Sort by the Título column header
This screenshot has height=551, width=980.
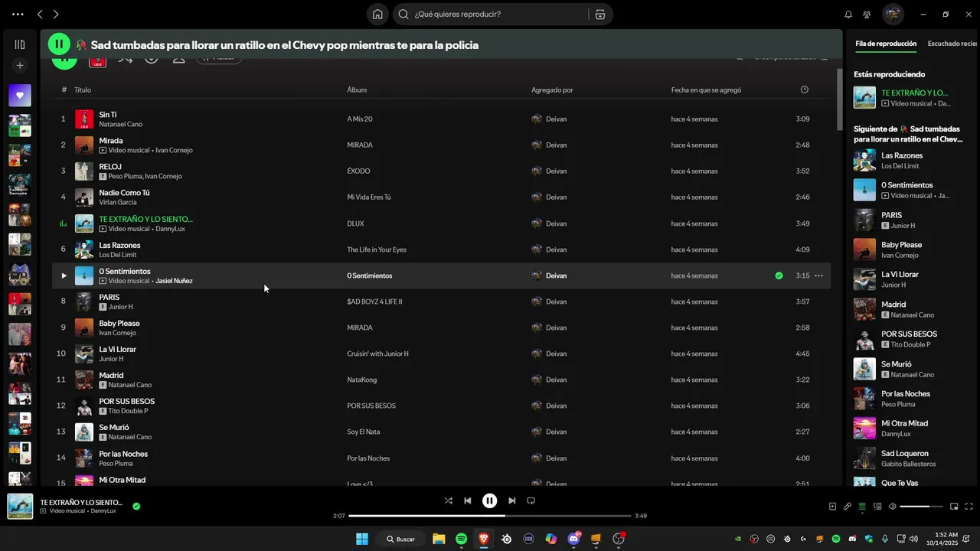point(82,90)
